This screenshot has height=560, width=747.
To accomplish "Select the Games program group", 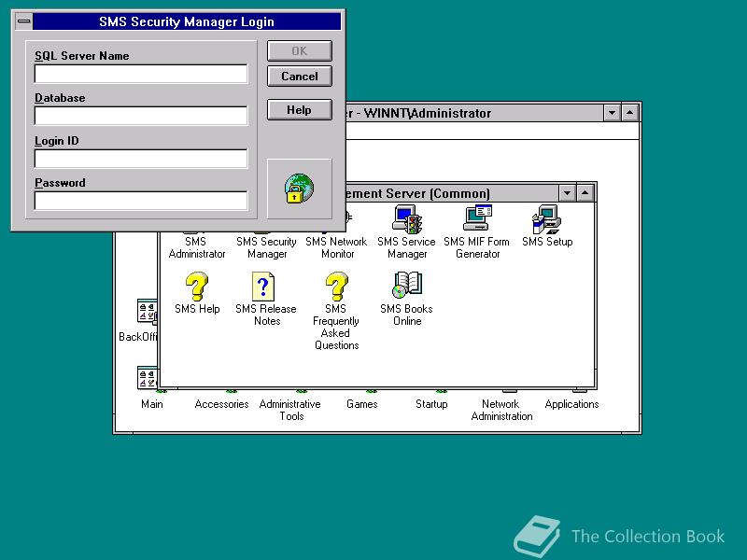I will [362, 404].
